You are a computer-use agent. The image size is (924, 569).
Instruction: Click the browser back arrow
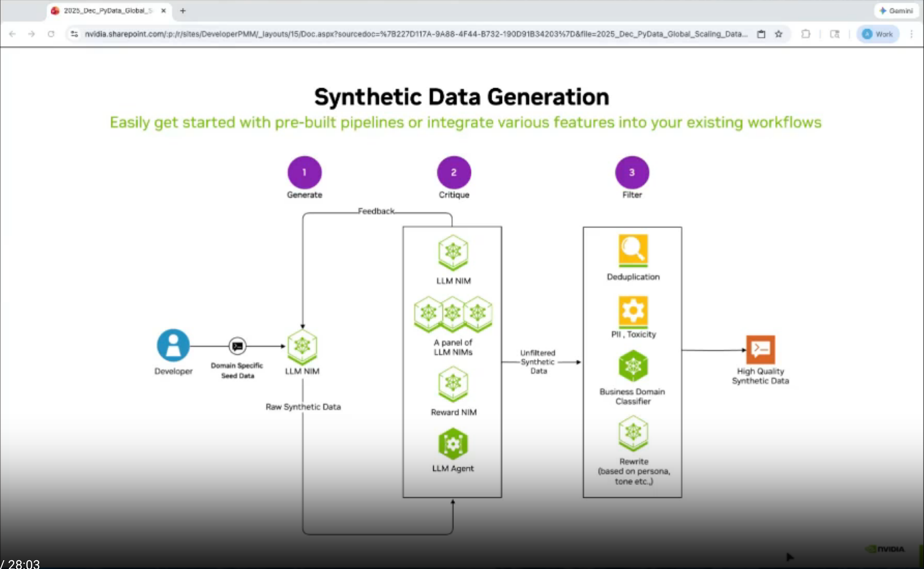12,34
